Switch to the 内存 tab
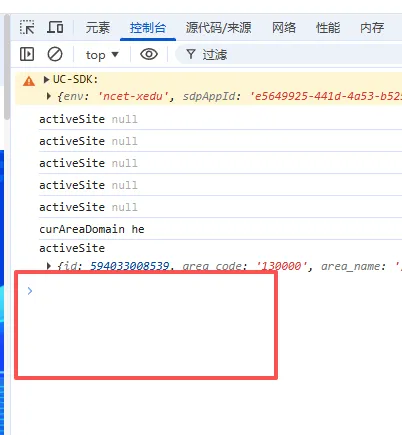This screenshot has width=402, height=435. tap(372, 28)
